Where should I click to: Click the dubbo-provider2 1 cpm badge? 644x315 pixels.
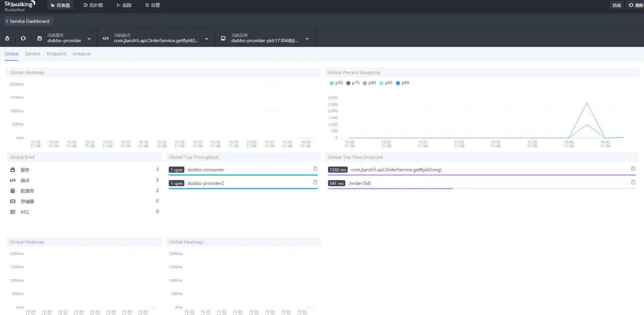click(177, 183)
